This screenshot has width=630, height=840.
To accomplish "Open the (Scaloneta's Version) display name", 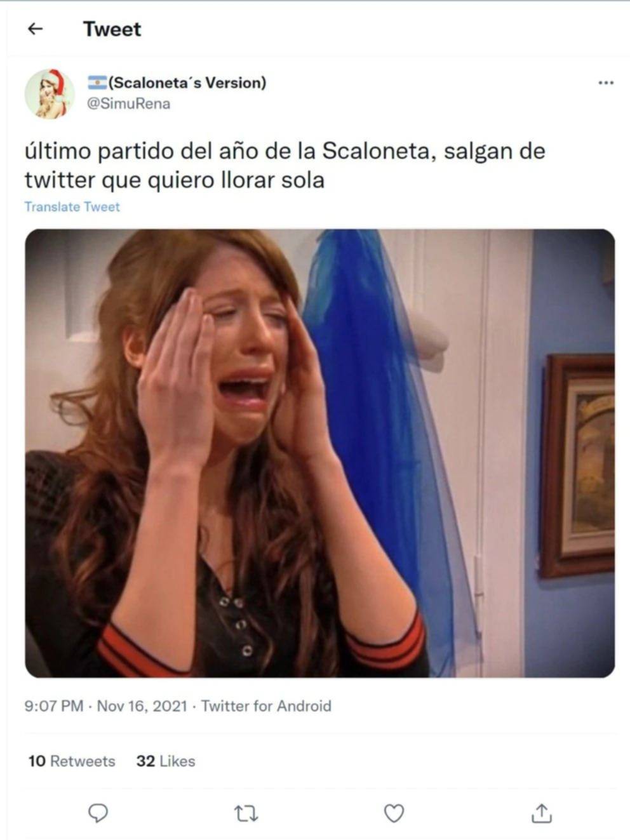I will [x=187, y=83].
